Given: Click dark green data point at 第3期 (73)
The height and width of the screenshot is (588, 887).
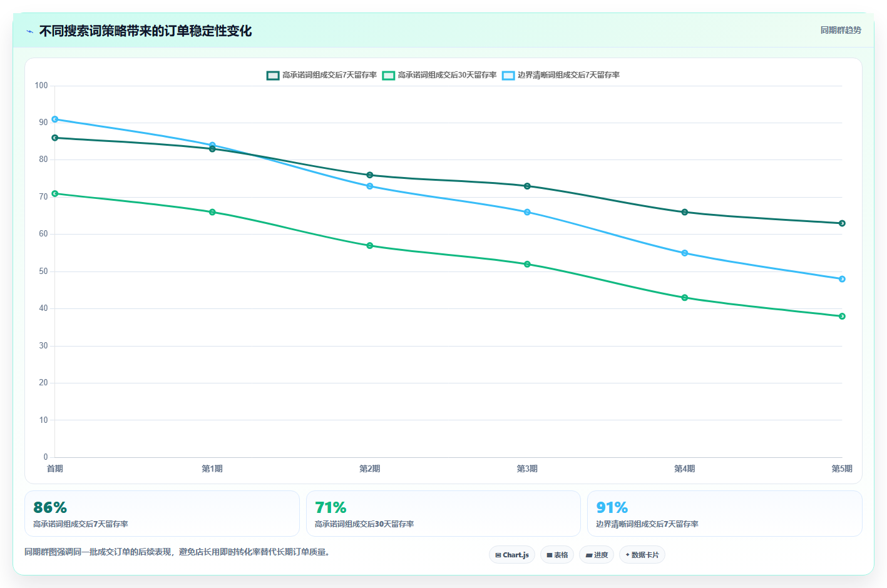Looking at the screenshot, I should pos(527,186).
